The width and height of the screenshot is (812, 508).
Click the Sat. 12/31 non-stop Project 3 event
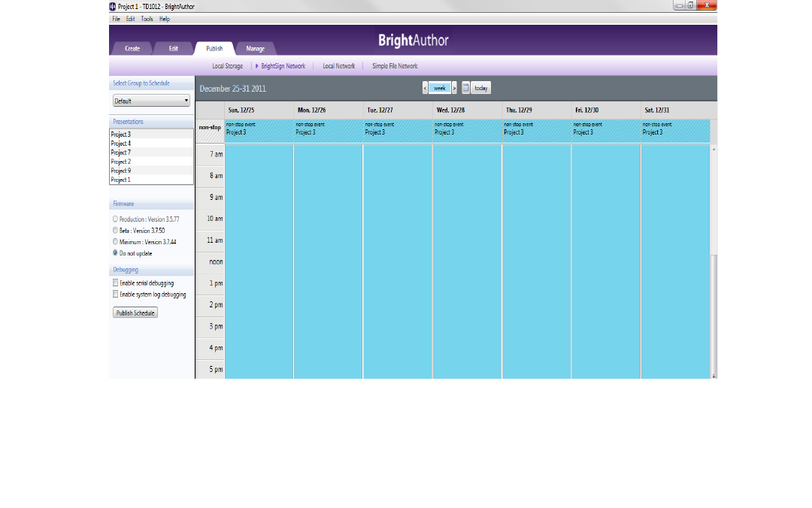click(x=675, y=131)
